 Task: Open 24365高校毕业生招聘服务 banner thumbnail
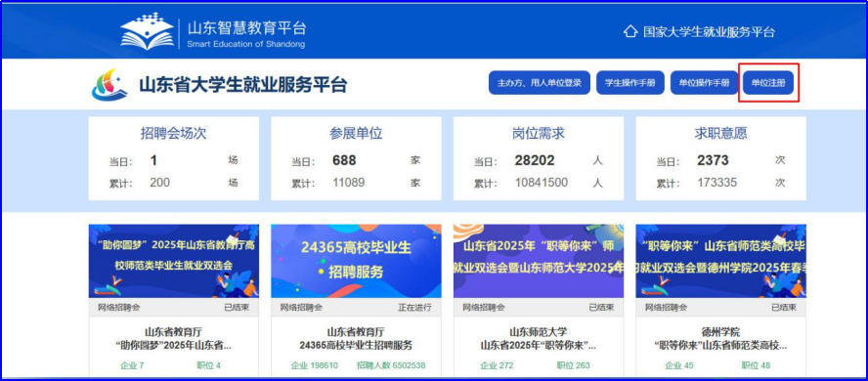pos(356,261)
